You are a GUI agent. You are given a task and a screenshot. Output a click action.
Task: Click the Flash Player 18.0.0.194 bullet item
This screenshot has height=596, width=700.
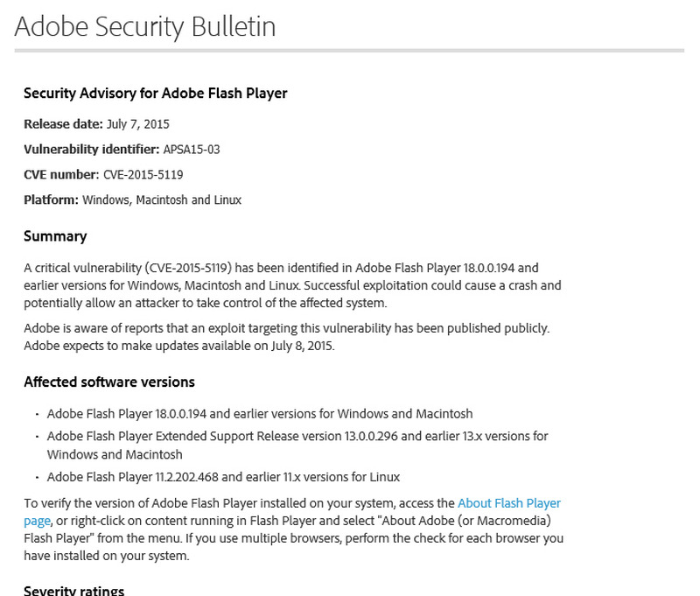(259, 414)
